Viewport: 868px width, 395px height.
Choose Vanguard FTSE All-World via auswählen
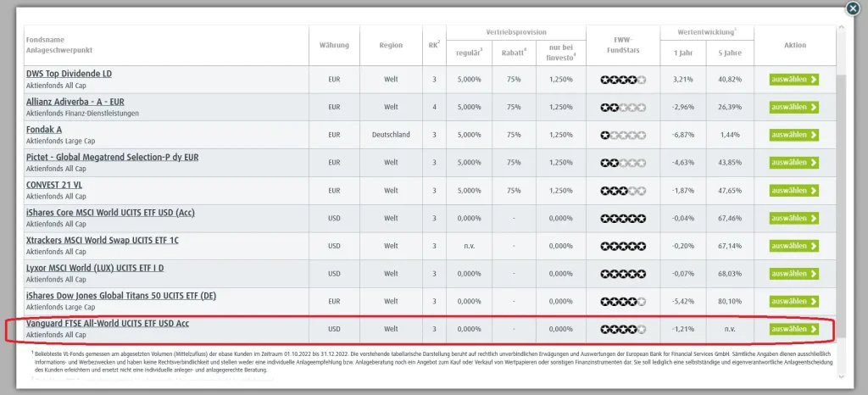tap(794, 329)
